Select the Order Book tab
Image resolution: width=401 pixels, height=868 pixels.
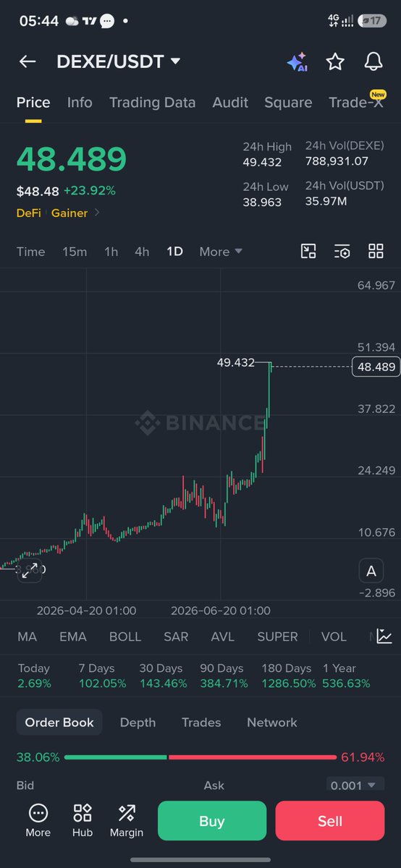[x=59, y=722]
